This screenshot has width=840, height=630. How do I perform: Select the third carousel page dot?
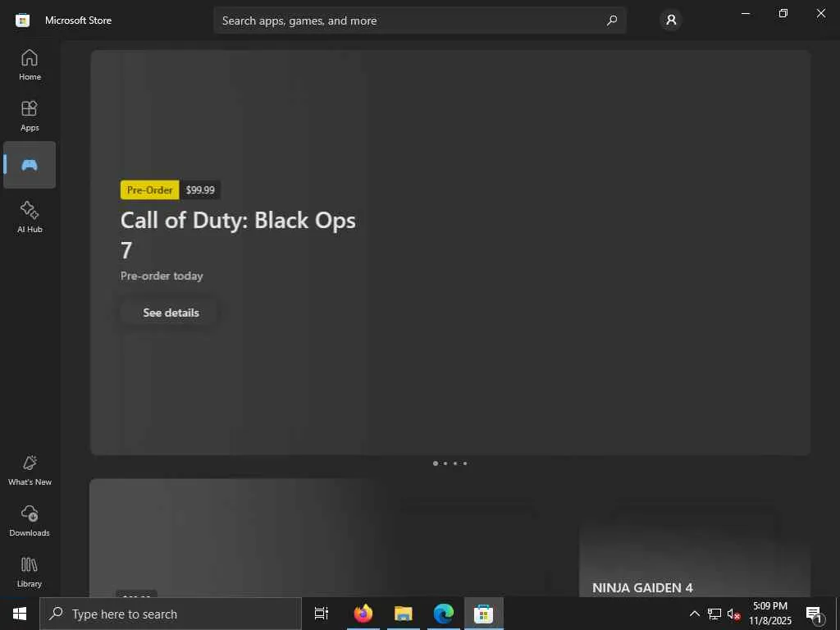tap(454, 463)
